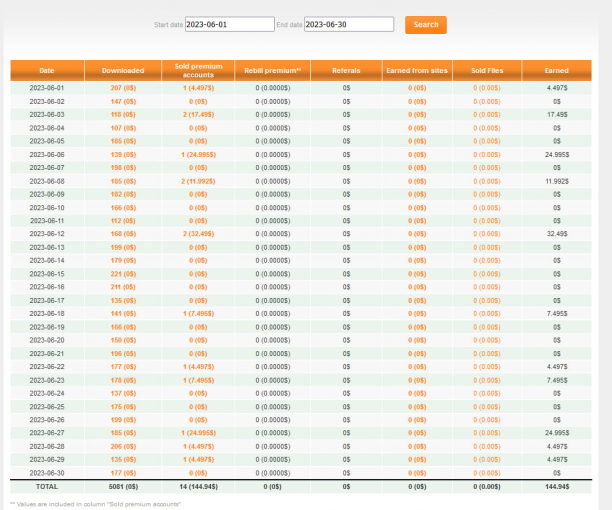612x510 pixels.
Task: Click the total downloads value 5081 (0$)
Action: (x=123, y=487)
